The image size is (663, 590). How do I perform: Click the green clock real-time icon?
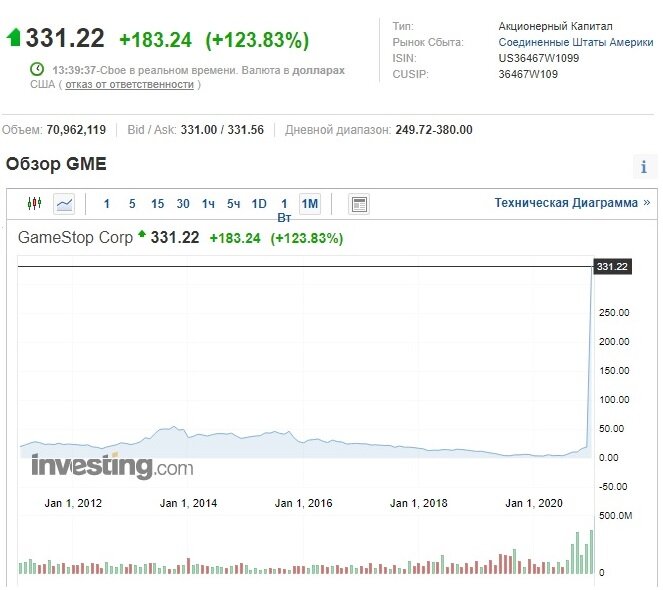[x=37, y=70]
